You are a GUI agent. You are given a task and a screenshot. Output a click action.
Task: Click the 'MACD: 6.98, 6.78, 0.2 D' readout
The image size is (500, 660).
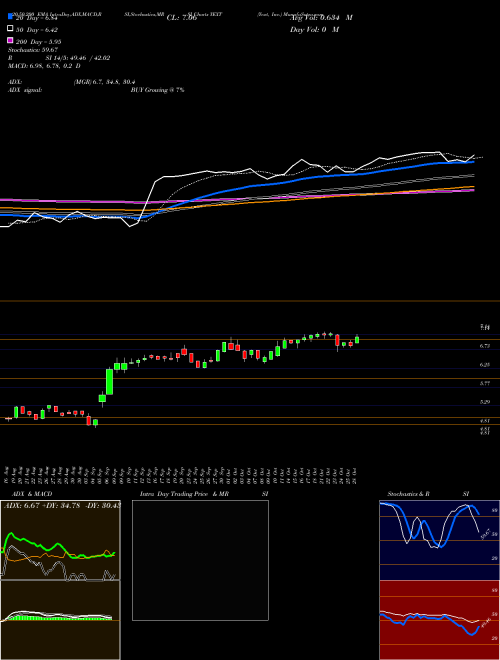point(44,66)
